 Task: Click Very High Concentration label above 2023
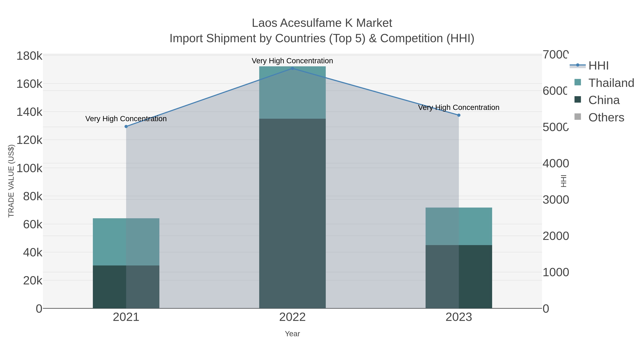click(459, 107)
